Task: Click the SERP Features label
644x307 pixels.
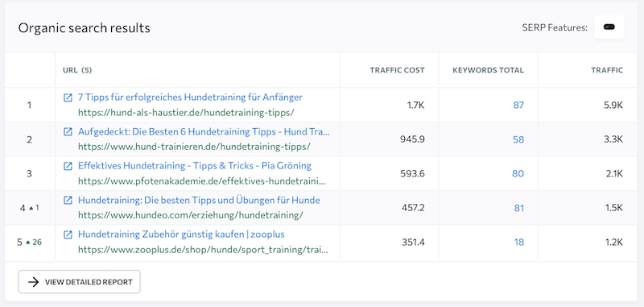Action: pos(555,27)
